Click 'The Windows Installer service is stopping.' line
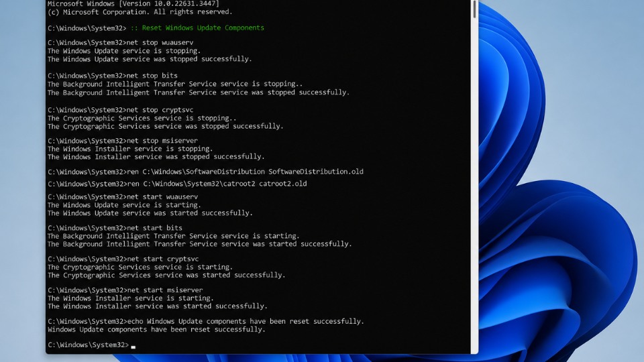The width and height of the screenshot is (644, 362). point(130,149)
